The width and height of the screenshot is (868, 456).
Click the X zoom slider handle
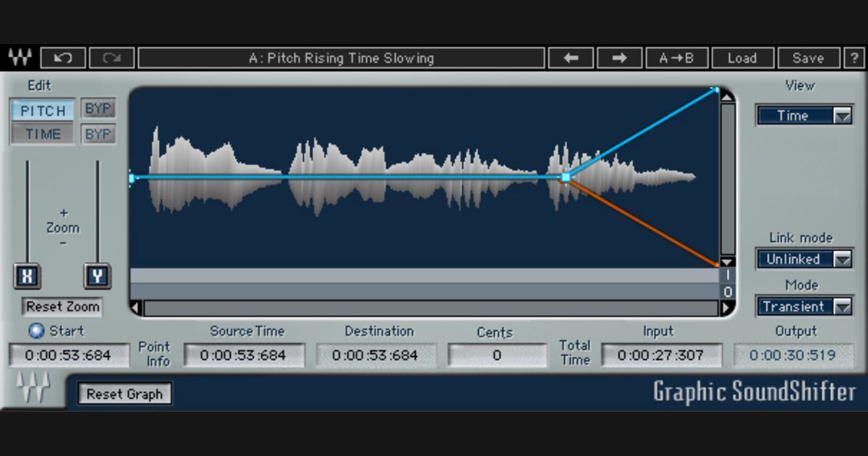point(27,276)
